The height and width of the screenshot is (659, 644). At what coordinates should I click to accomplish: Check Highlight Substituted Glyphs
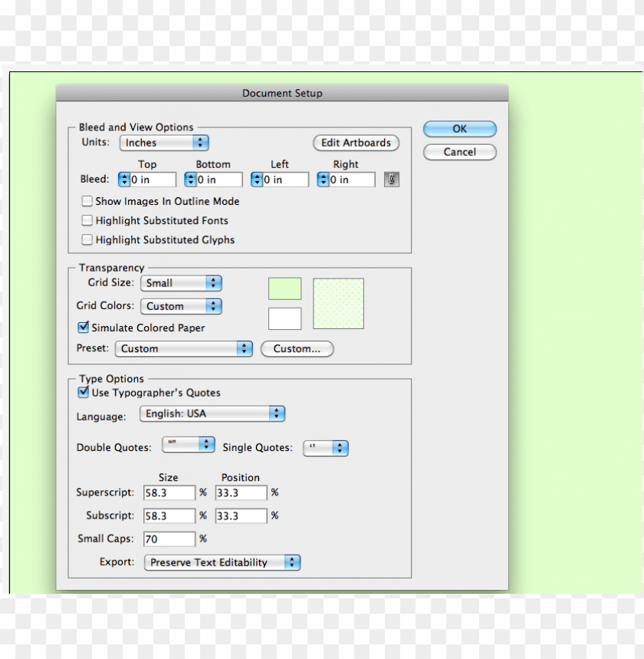click(87, 239)
